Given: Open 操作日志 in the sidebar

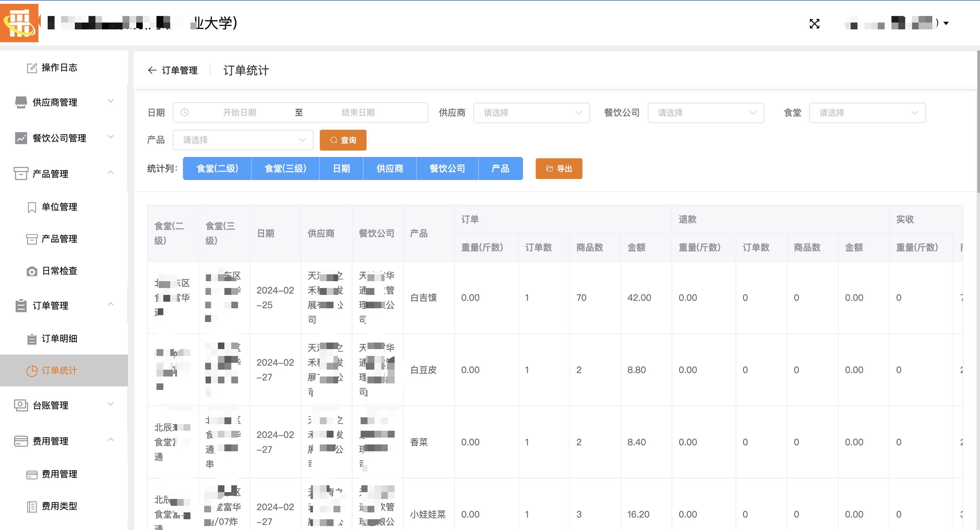Looking at the screenshot, I should (x=59, y=68).
